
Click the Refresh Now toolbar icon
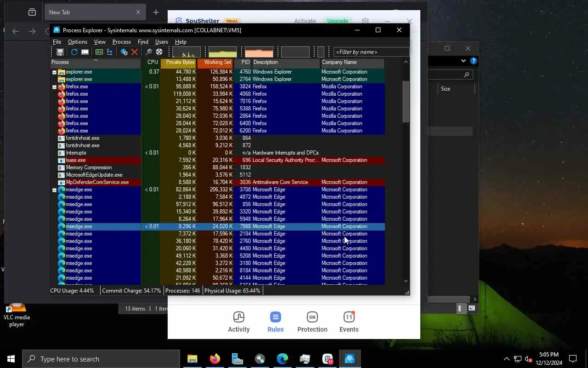[74, 52]
